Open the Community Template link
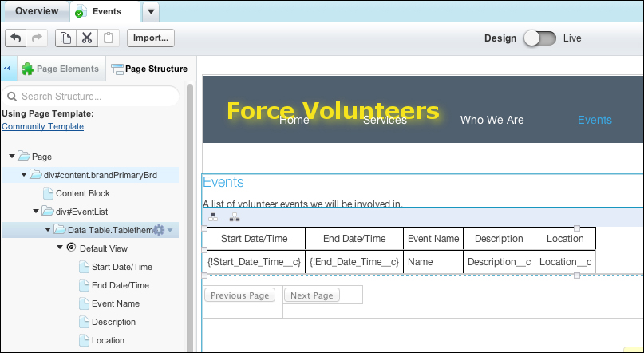This screenshot has width=644, height=353. 42,126
